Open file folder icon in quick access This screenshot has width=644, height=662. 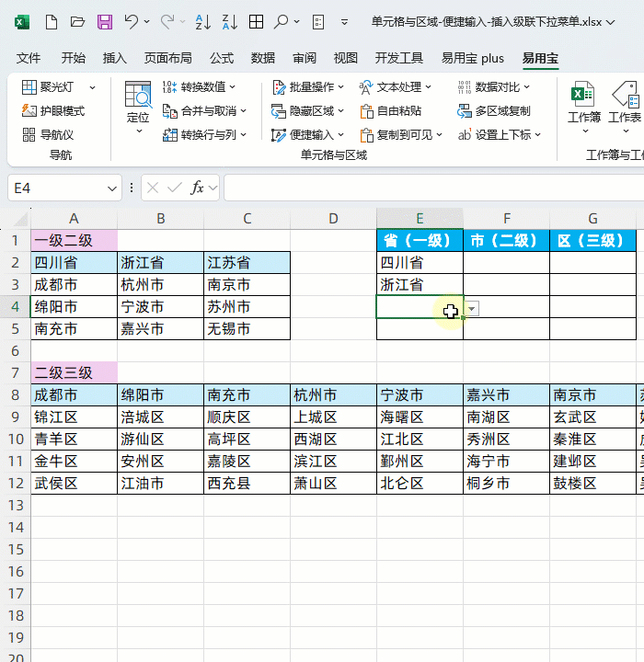(x=77, y=22)
